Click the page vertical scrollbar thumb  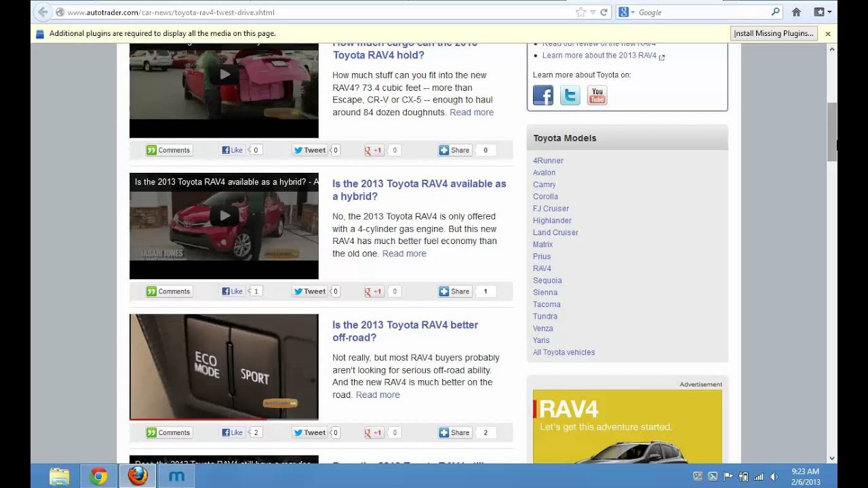pos(832,132)
